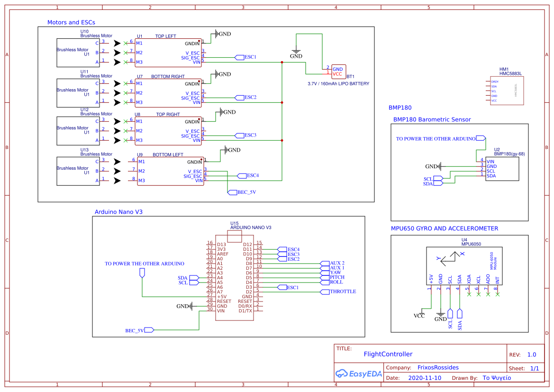Viewport: 554px width, 392px height.
Task: Select the VCC power symbol below MPU6050
Action: 419,315
